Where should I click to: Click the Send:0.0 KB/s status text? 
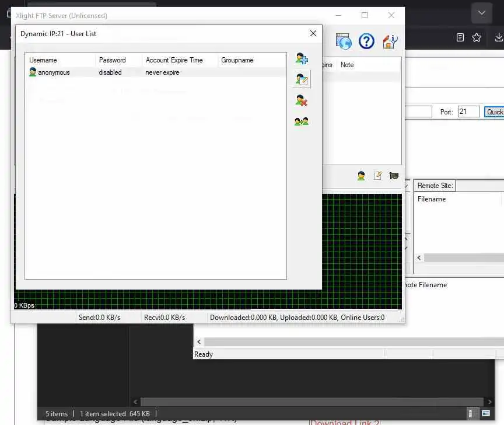[100, 318]
